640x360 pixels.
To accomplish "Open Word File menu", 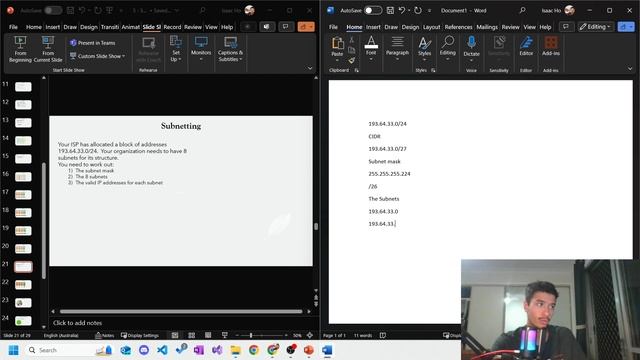I will click(333, 27).
